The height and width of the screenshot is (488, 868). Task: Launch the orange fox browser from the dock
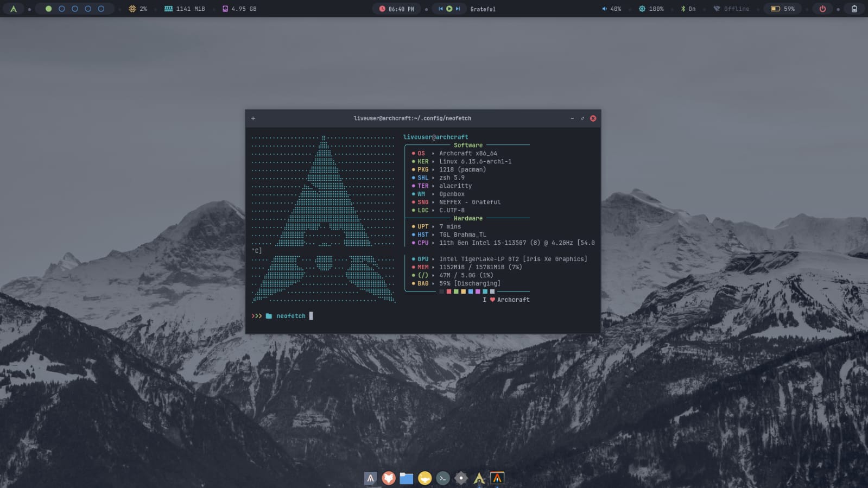(x=389, y=478)
